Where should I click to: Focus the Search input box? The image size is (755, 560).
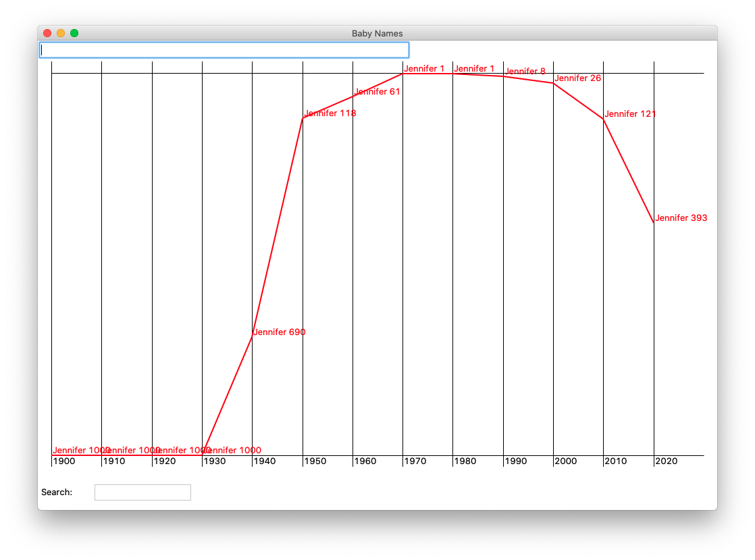(x=142, y=492)
